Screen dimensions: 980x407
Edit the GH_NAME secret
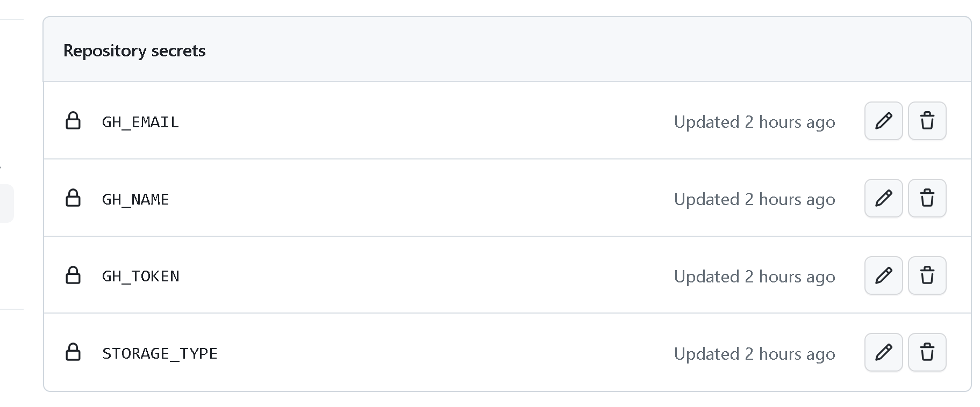point(883,198)
